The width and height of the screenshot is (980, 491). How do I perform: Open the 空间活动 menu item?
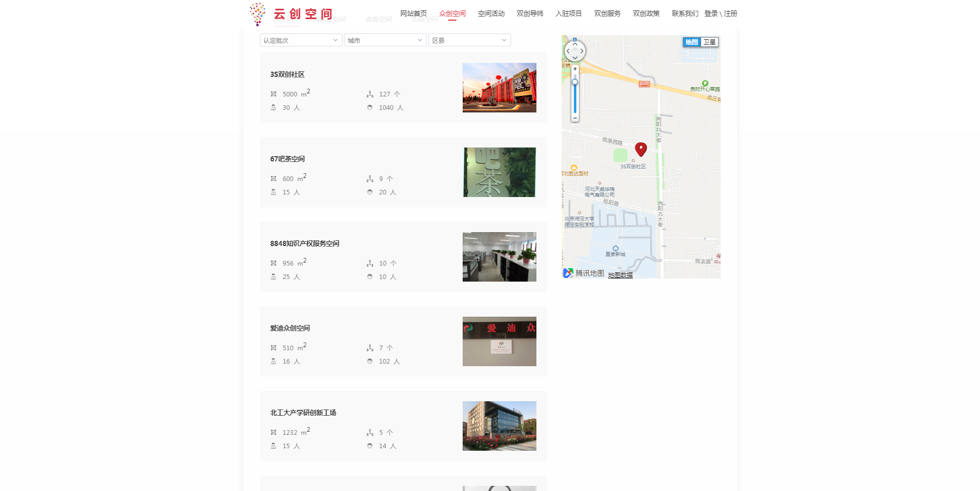(x=491, y=13)
